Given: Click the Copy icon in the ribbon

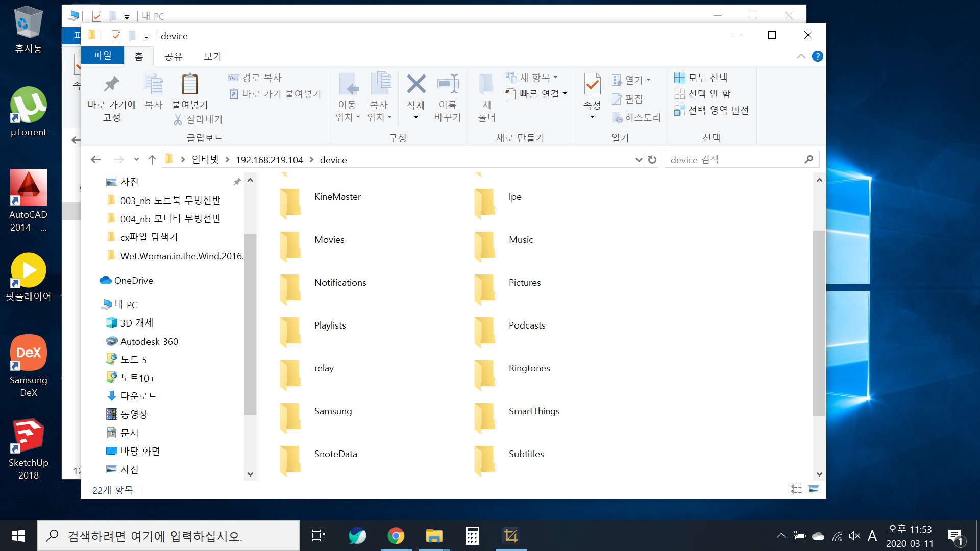Looking at the screenshot, I should point(154,92).
